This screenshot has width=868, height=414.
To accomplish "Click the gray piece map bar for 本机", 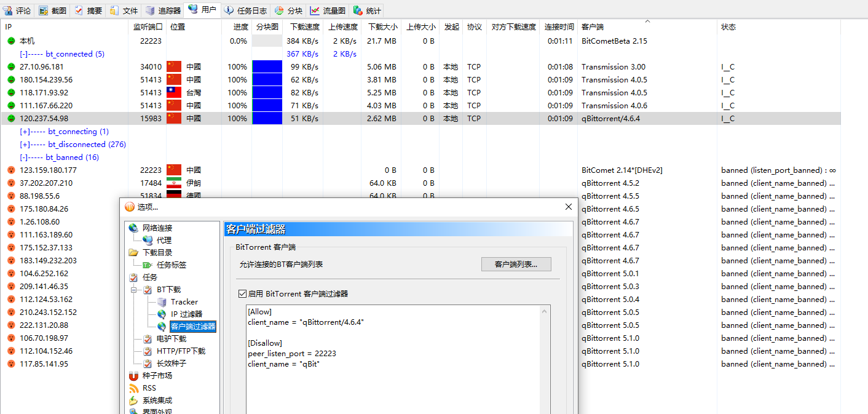I will tap(267, 41).
